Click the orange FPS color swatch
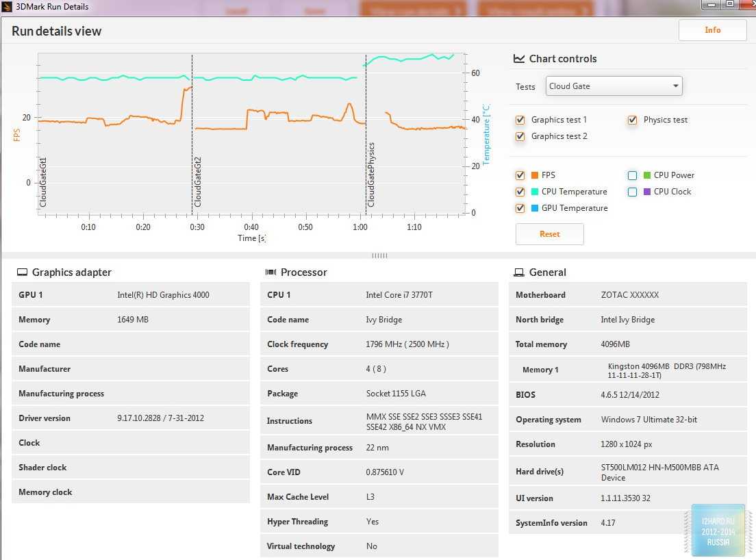This screenshot has height=560, width=756. pos(535,175)
